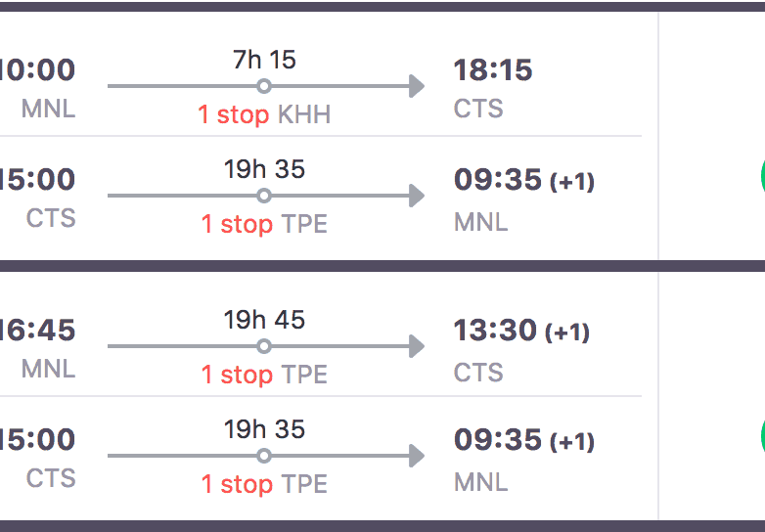Click the 7h 15 duration text

pyautogui.click(x=264, y=60)
